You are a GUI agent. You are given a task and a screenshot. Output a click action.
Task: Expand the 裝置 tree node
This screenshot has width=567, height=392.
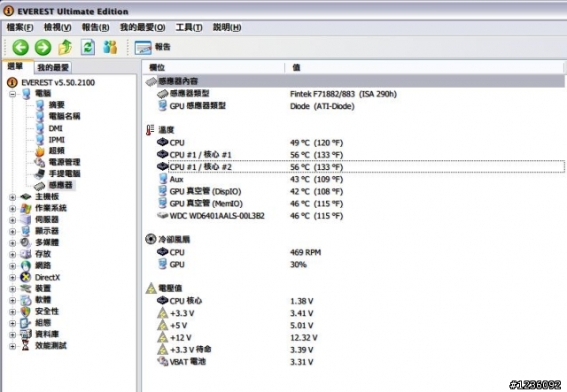[x=12, y=289]
